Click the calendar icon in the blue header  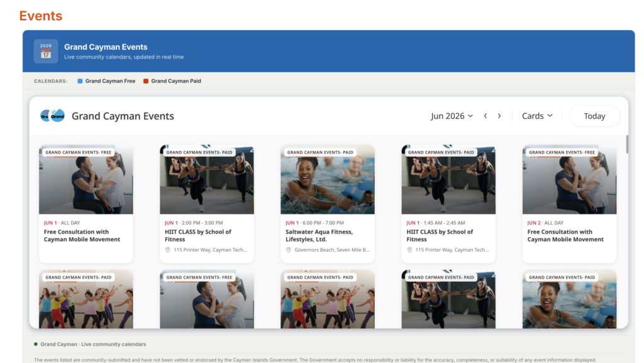[45, 52]
